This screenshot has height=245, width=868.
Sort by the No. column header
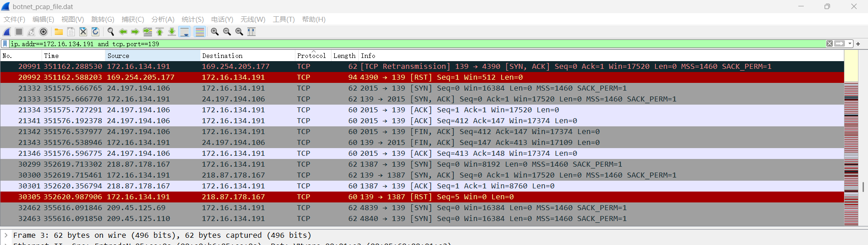[21, 56]
